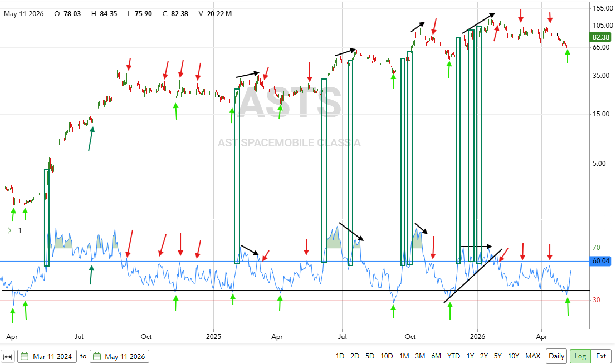616x364 pixels.
Task: Toggle the Log scale button
Action: [x=580, y=356]
